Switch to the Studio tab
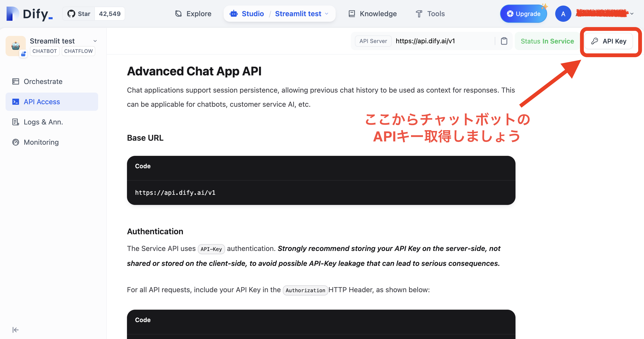Viewport: 644px width, 339px height. (x=253, y=13)
